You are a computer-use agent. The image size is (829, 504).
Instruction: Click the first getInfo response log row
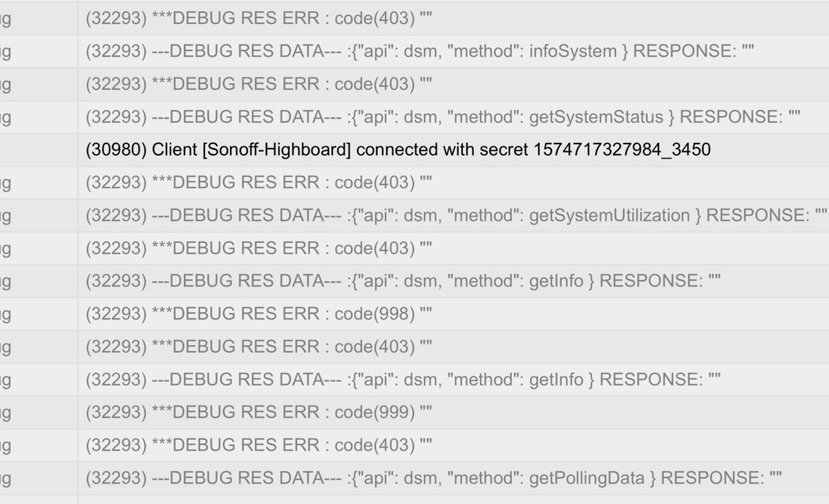(454, 281)
